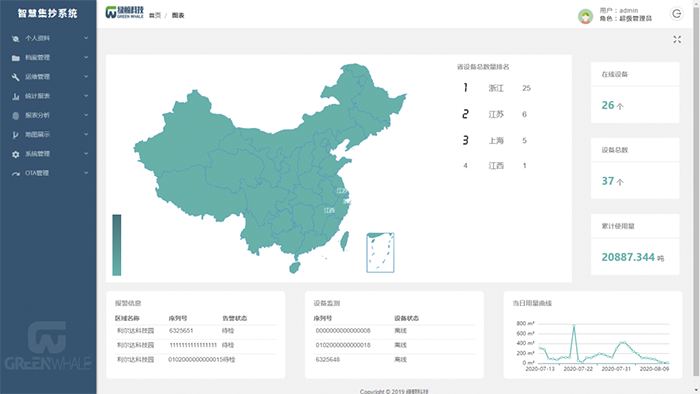Expand the 档案管理 menu chevron
Screen dimensions: 700x394
click(86, 58)
